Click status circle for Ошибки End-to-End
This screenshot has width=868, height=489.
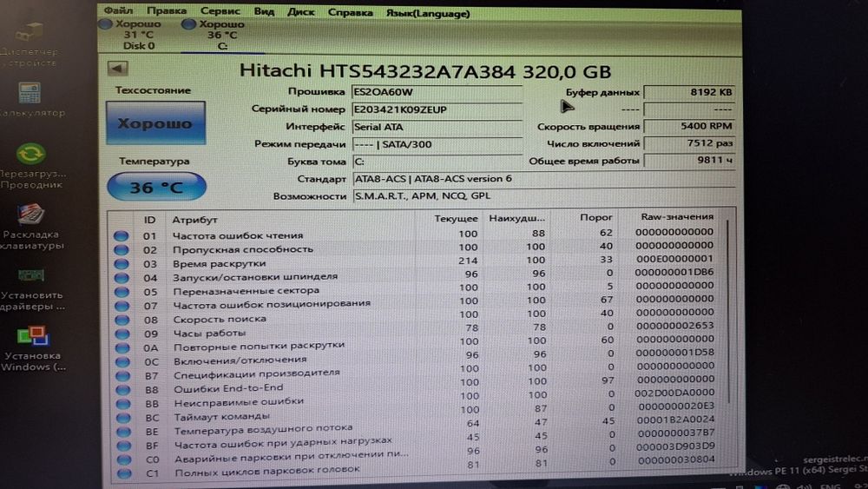tap(123, 390)
